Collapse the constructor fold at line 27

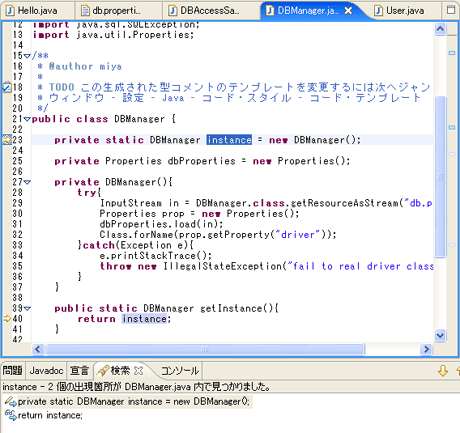[27, 182]
